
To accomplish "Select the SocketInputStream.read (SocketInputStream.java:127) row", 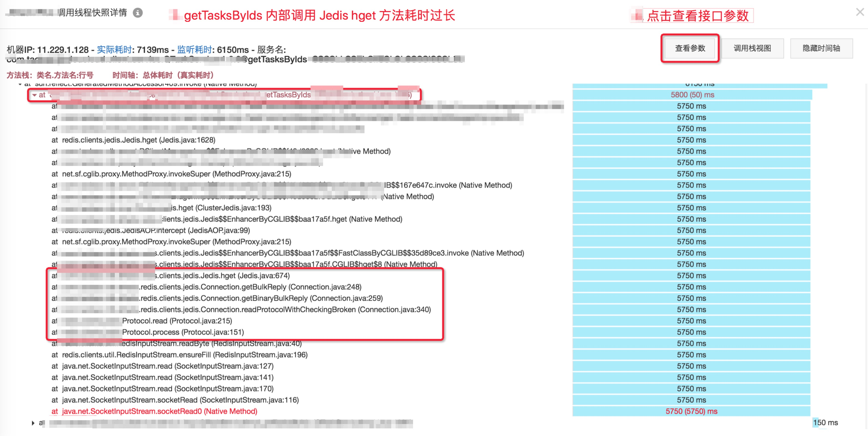I will pos(162,366).
